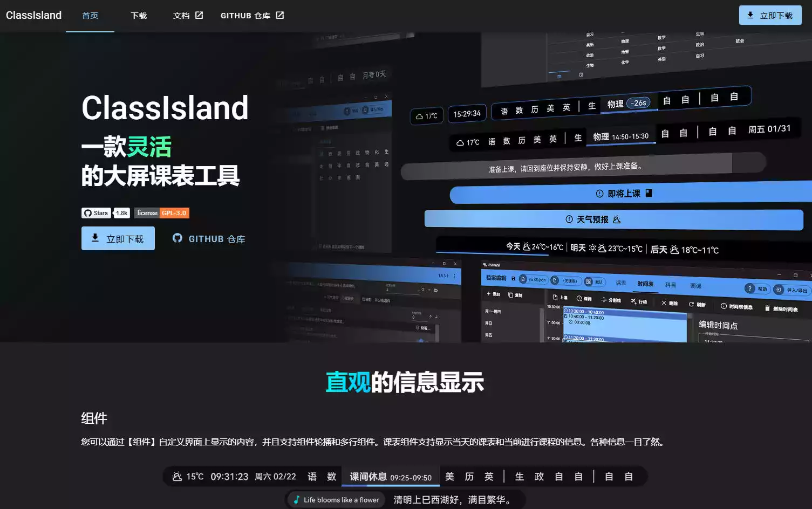Click download arrow icon in hero 立即下载 button

(x=95, y=238)
